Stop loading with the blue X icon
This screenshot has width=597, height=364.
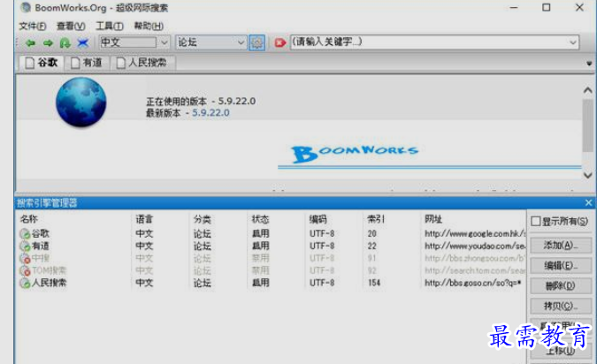[82, 43]
